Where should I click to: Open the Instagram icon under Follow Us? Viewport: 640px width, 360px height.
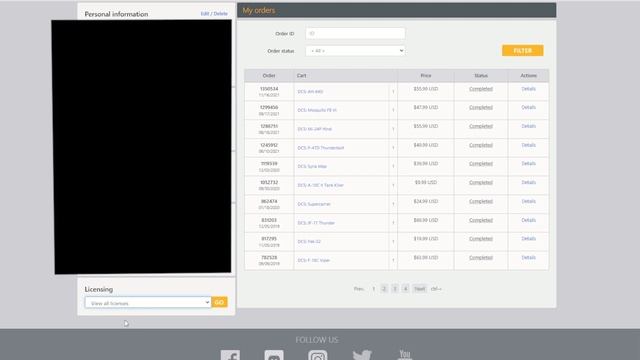tap(318, 355)
